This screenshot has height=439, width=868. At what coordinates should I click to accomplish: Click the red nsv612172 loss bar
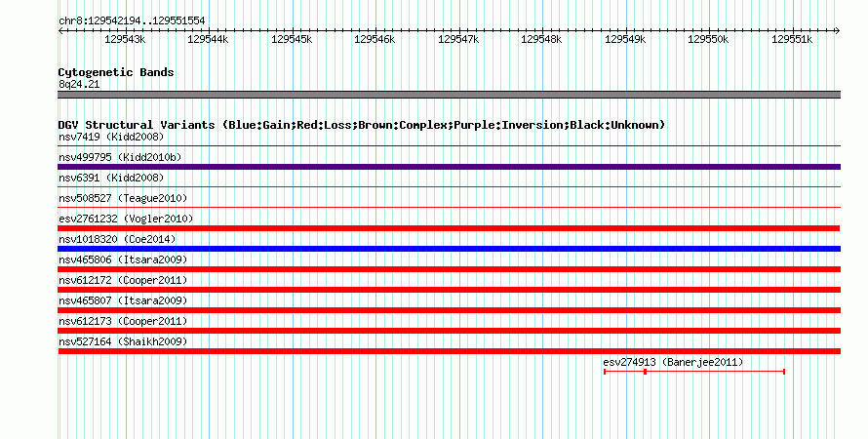(x=449, y=290)
